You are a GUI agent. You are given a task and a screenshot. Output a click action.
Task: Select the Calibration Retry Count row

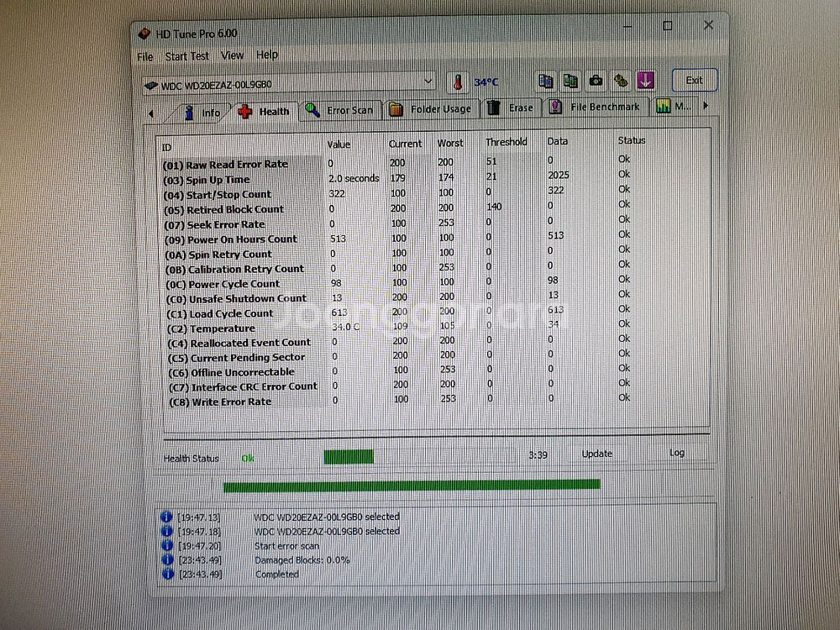click(x=397, y=267)
